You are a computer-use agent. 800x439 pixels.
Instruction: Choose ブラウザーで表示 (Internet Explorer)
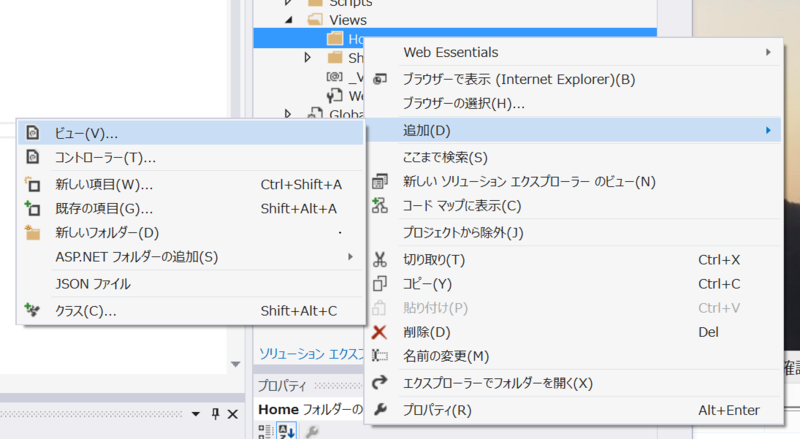point(574,79)
